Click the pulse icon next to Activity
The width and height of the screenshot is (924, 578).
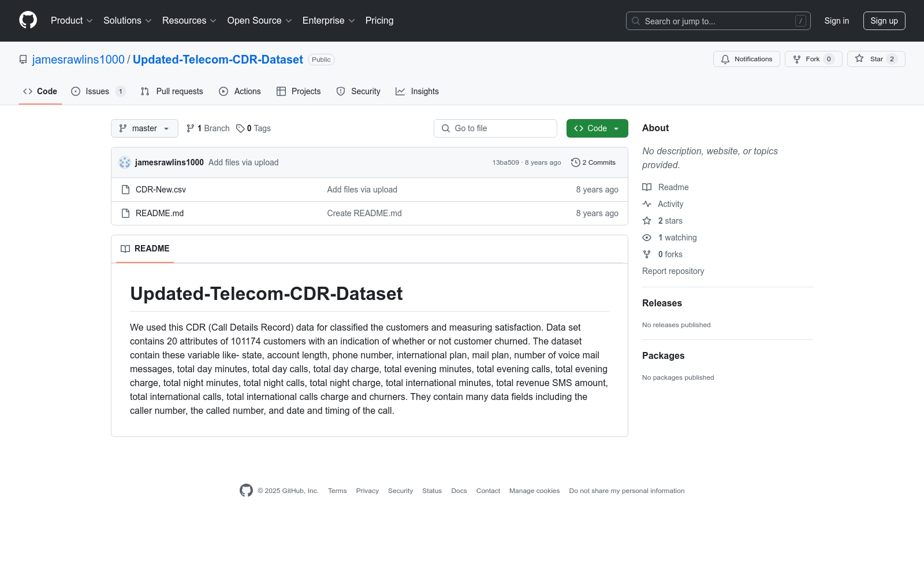tap(647, 204)
